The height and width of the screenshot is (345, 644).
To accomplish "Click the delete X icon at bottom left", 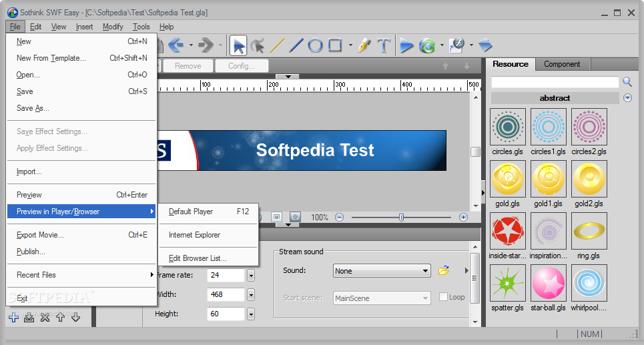I will [x=45, y=317].
